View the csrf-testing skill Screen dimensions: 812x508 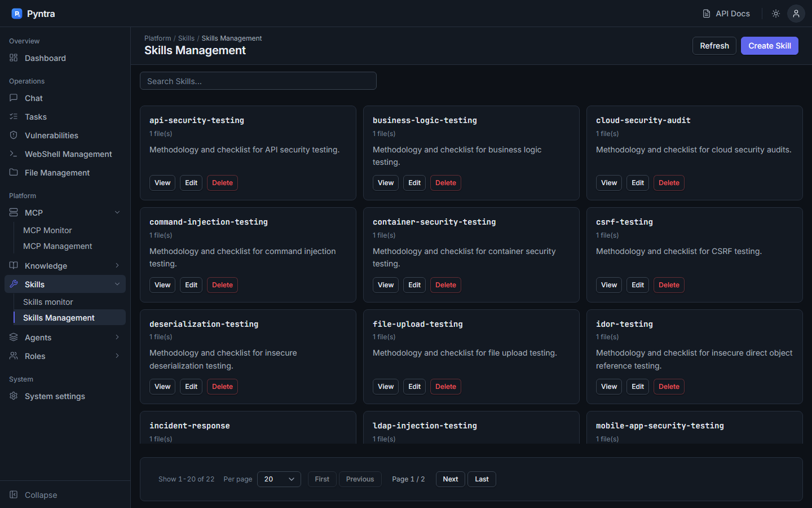pos(609,285)
